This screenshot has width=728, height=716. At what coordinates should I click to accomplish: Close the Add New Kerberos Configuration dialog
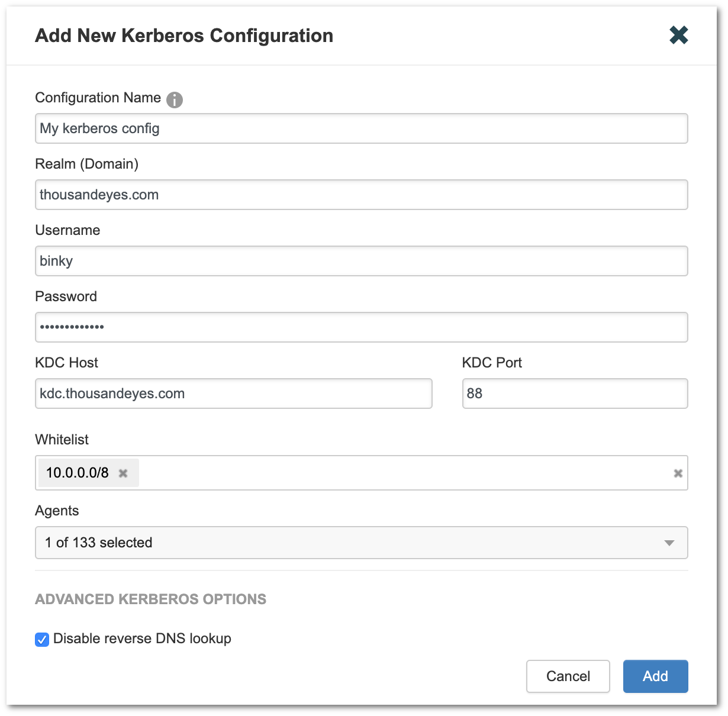pos(679,36)
